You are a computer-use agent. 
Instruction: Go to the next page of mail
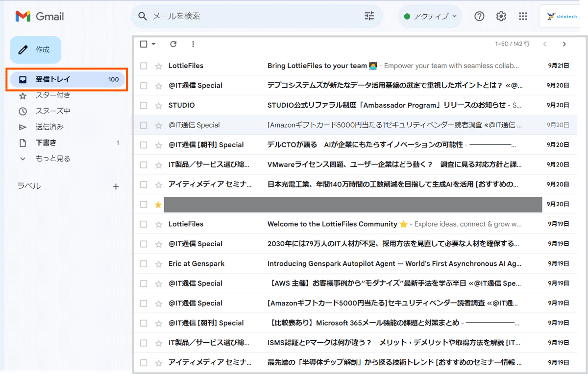tap(564, 44)
